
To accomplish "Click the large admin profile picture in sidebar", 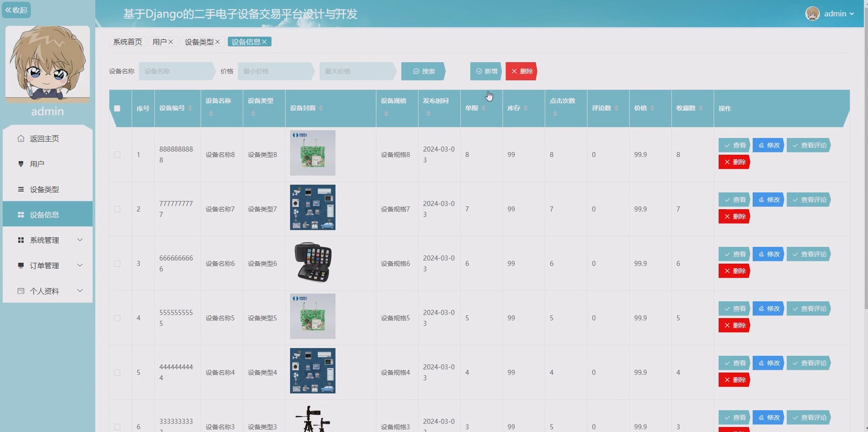I will pyautogui.click(x=48, y=64).
